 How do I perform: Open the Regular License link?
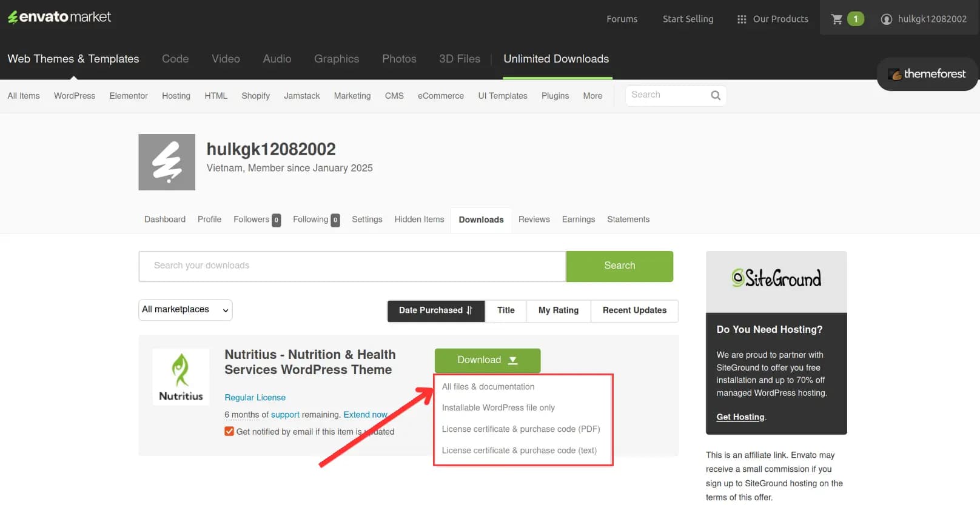[x=255, y=398]
